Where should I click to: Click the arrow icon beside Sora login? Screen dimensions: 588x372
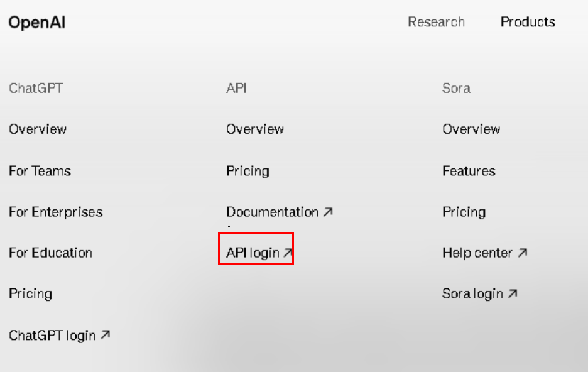[512, 293]
